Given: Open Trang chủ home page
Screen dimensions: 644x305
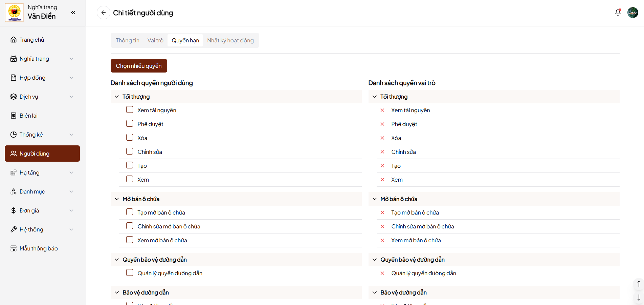Looking at the screenshot, I should click(32, 40).
